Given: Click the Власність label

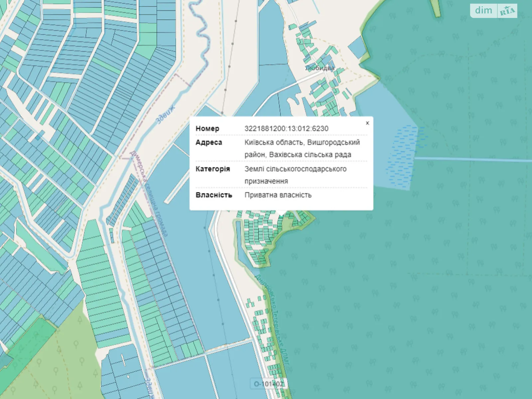Looking at the screenshot, I should (x=214, y=195).
